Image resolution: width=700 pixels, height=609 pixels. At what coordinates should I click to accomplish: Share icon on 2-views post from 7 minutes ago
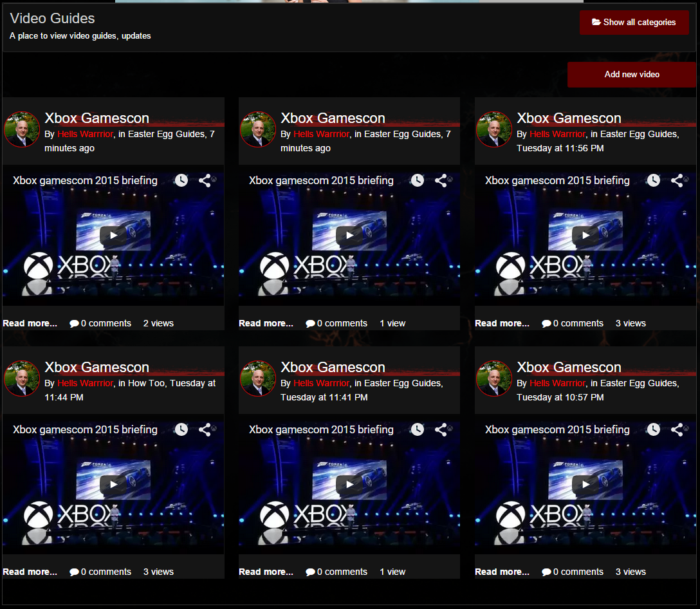click(205, 180)
